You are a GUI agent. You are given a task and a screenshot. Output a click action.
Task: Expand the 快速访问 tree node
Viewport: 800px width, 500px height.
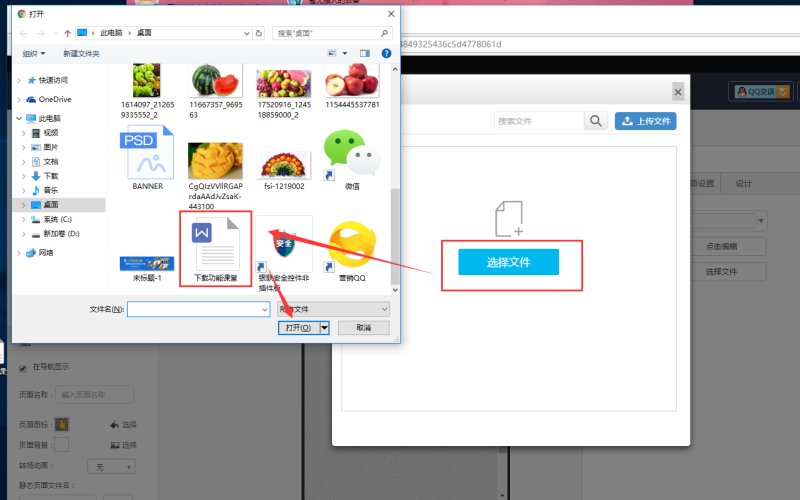[19, 80]
